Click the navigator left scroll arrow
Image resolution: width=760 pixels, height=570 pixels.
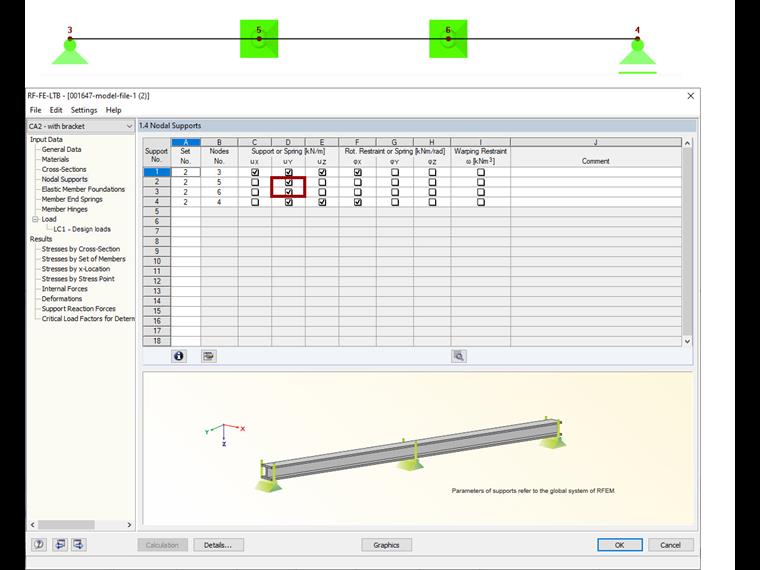click(32, 524)
